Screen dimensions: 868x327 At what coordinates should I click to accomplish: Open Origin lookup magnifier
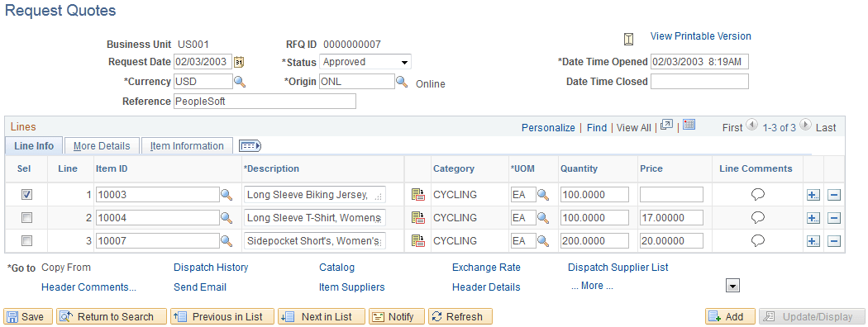coord(402,82)
